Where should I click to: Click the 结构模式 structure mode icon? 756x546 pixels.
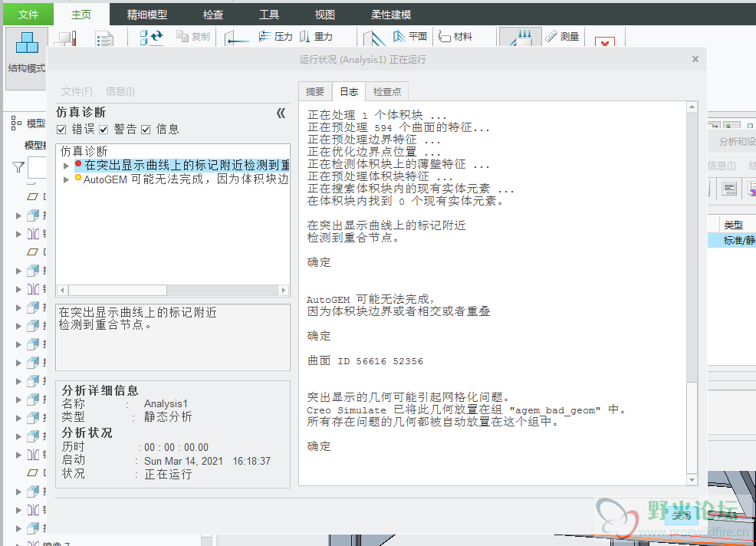pos(27,42)
